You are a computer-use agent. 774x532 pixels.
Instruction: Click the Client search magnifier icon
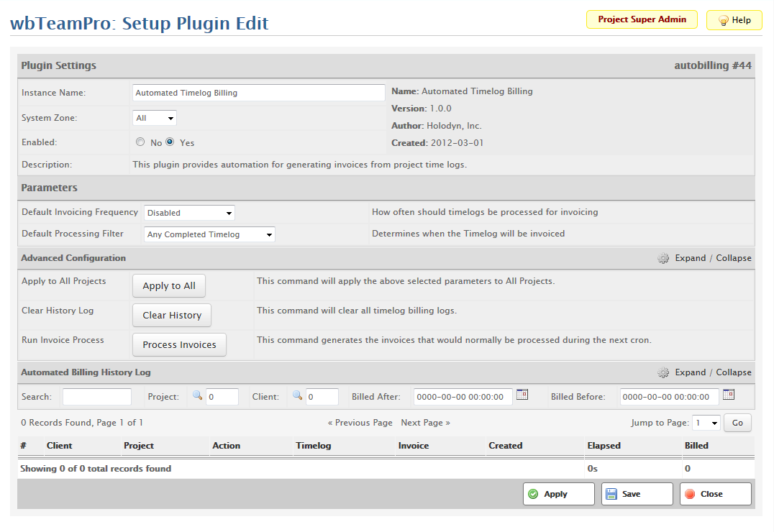tap(298, 395)
